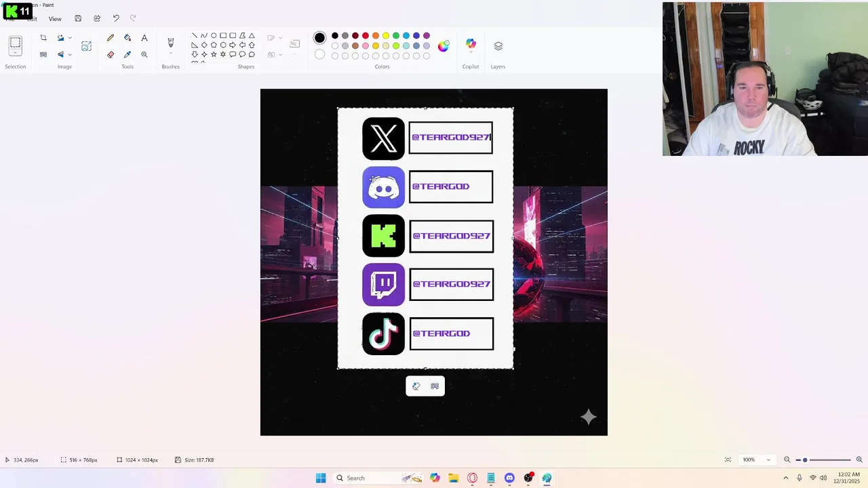
Task: Choose the Five-point star shape
Action: (214, 54)
